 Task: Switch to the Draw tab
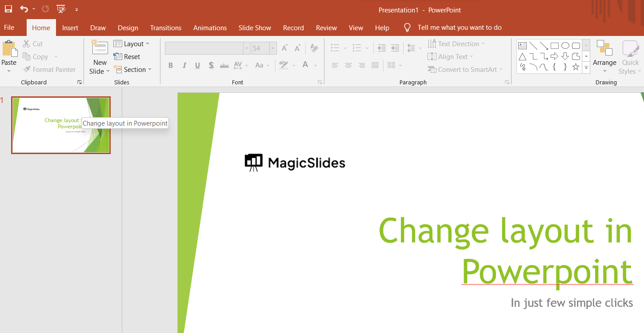tap(98, 28)
